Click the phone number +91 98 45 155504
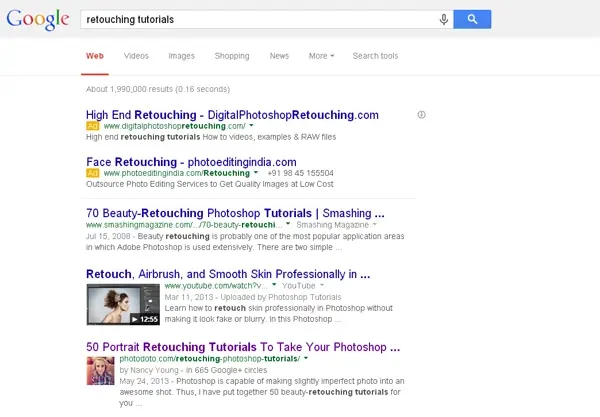600x417 pixels. 300,173
